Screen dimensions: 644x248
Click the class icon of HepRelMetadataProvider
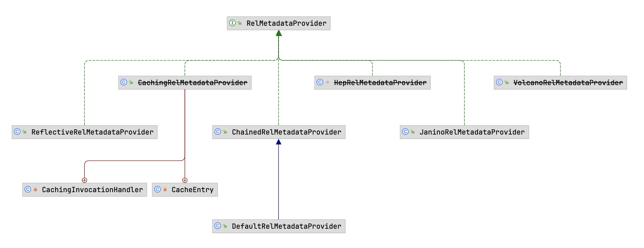[320, 82]
